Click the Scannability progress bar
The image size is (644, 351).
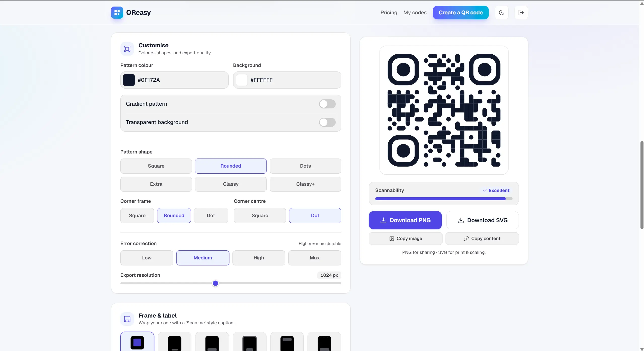(x=444, y=199)
